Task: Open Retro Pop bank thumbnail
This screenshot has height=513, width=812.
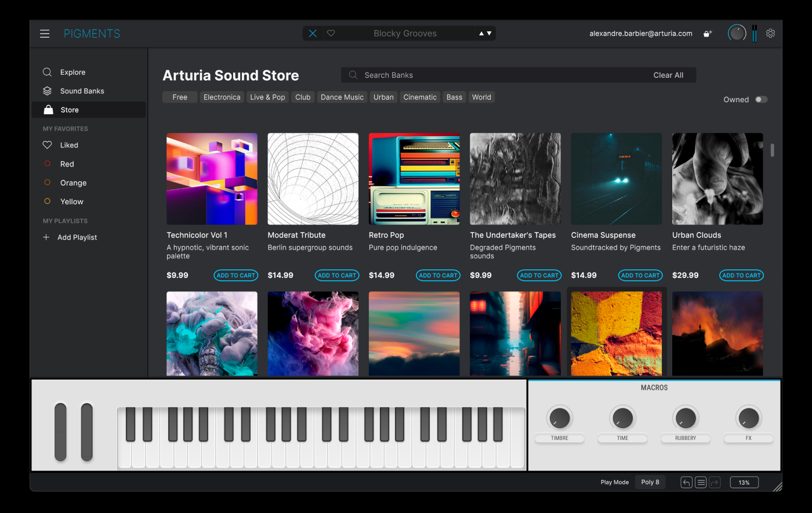Action: pos(414,179)
